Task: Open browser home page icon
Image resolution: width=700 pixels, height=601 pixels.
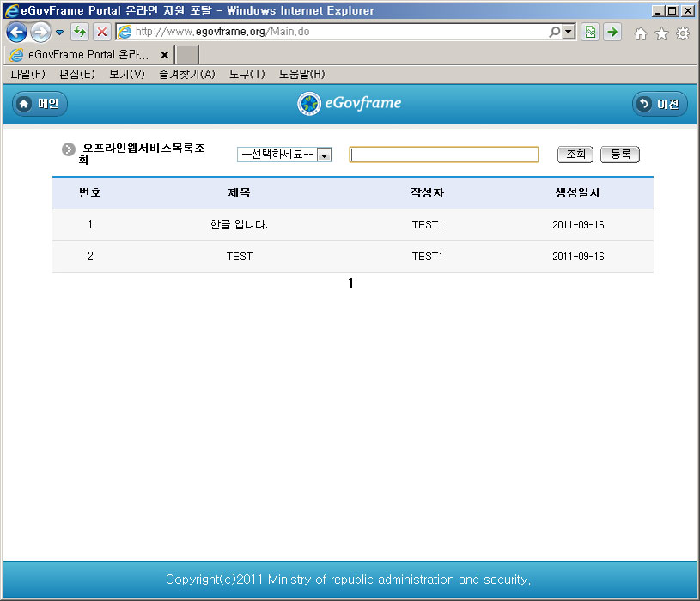Action: 640,33
